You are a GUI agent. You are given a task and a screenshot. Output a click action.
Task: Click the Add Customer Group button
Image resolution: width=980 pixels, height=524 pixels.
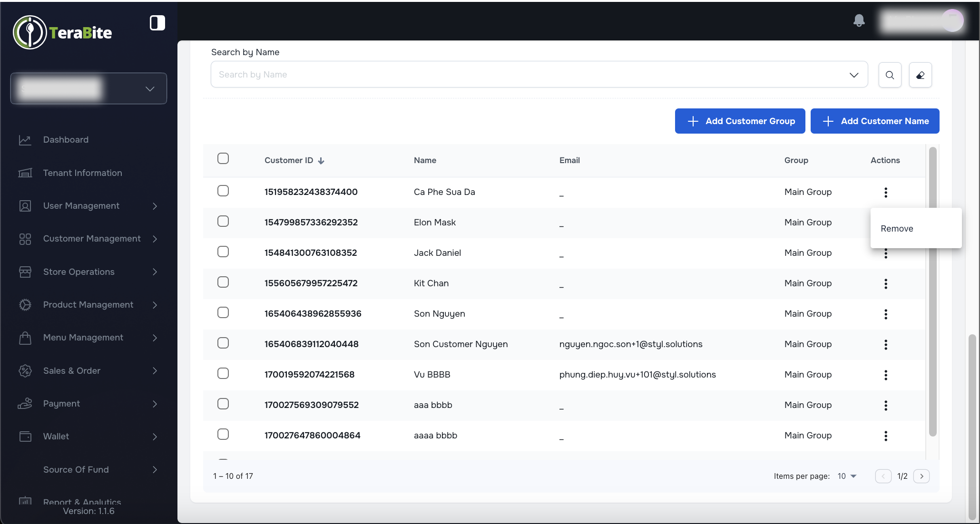(740, 121)
